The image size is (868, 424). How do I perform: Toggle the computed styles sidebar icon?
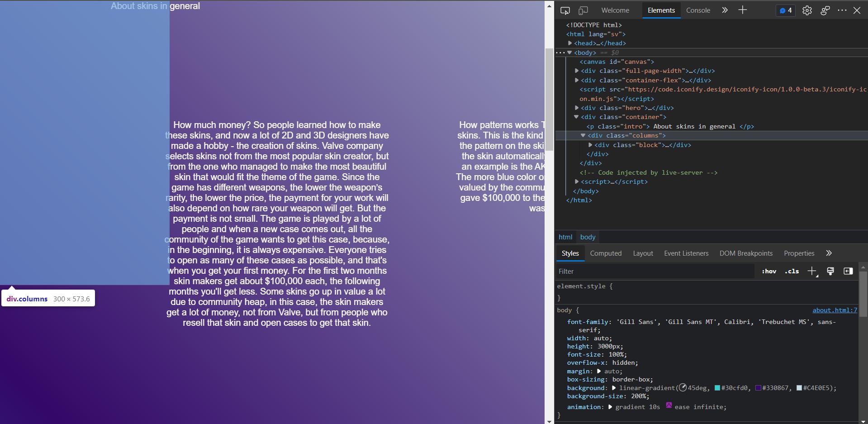pos(848,271)
